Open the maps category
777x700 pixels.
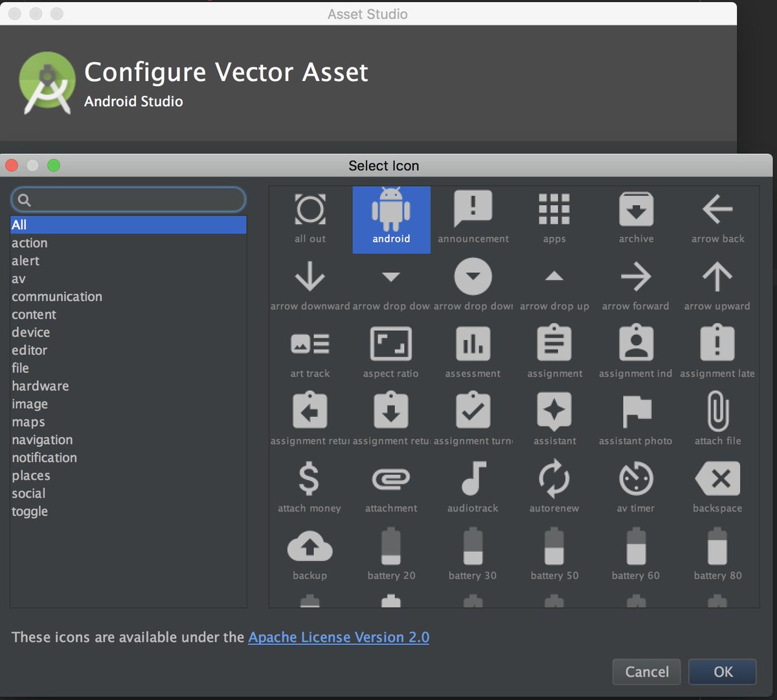click(x=128, y=422)
